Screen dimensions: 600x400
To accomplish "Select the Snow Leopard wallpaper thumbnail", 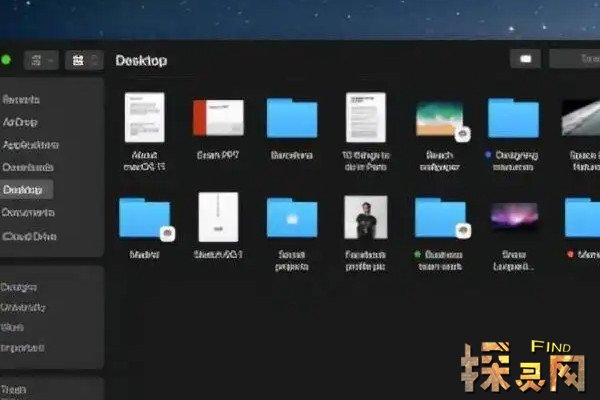I will coord(513,217).
